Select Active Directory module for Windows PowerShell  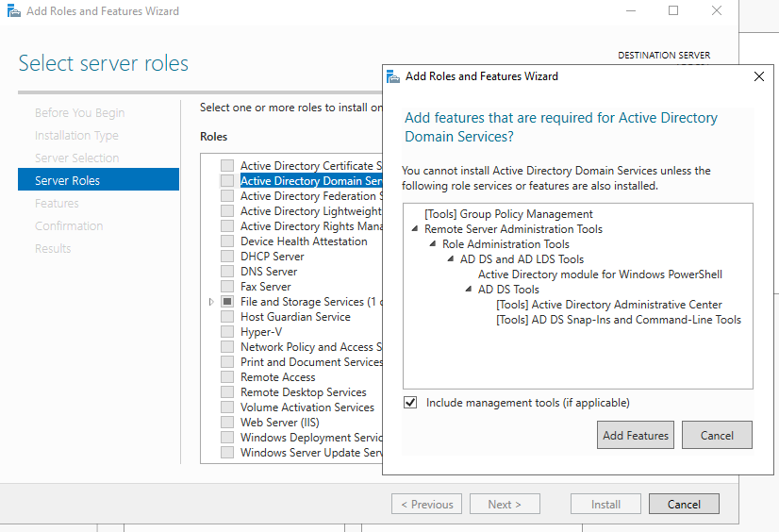(600, 274)
